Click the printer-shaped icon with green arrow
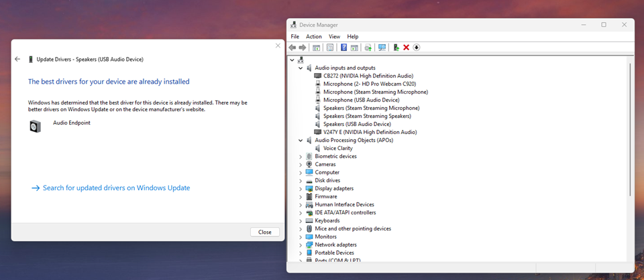The image size is (644, 280). pyautogui.click(x=368, y=48)
